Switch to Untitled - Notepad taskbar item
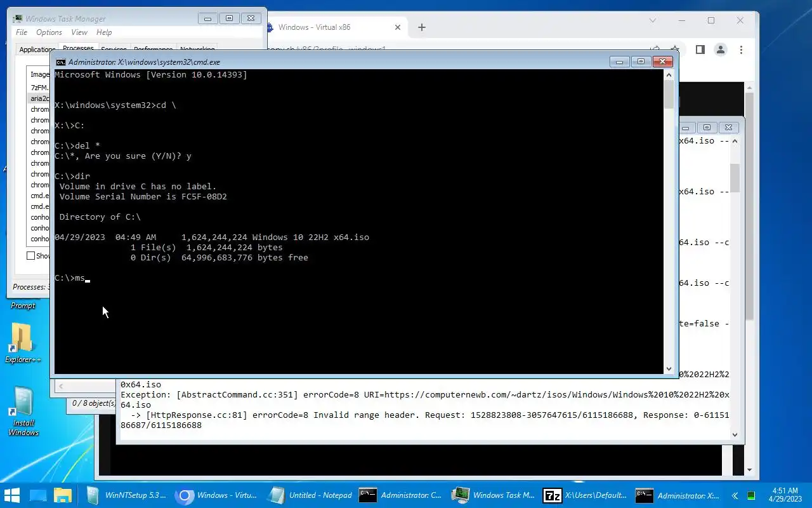 (x=310, y=495)
